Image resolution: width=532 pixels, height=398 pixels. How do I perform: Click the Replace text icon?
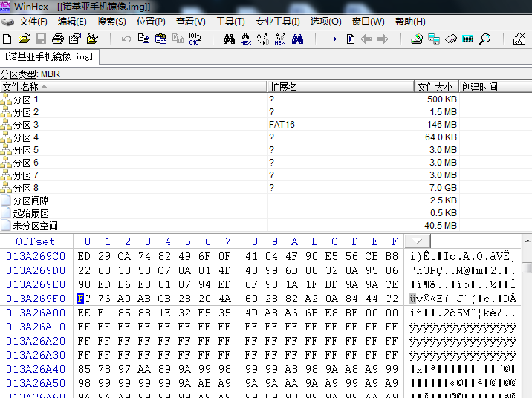[x=263, y=39]
